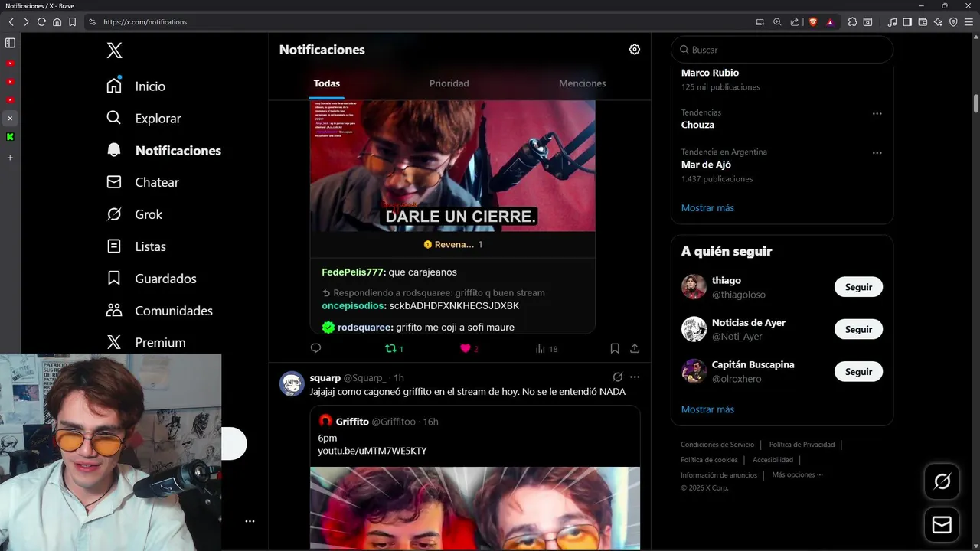This screenshot has width=980, height=551.
Task: Reply to the post with comment bubble icon
Action: 315,348
